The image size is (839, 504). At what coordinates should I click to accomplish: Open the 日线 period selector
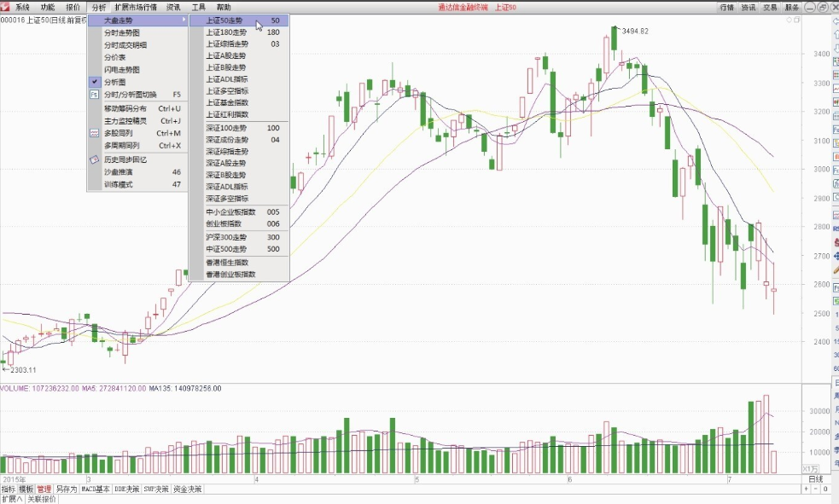[815, 479]
